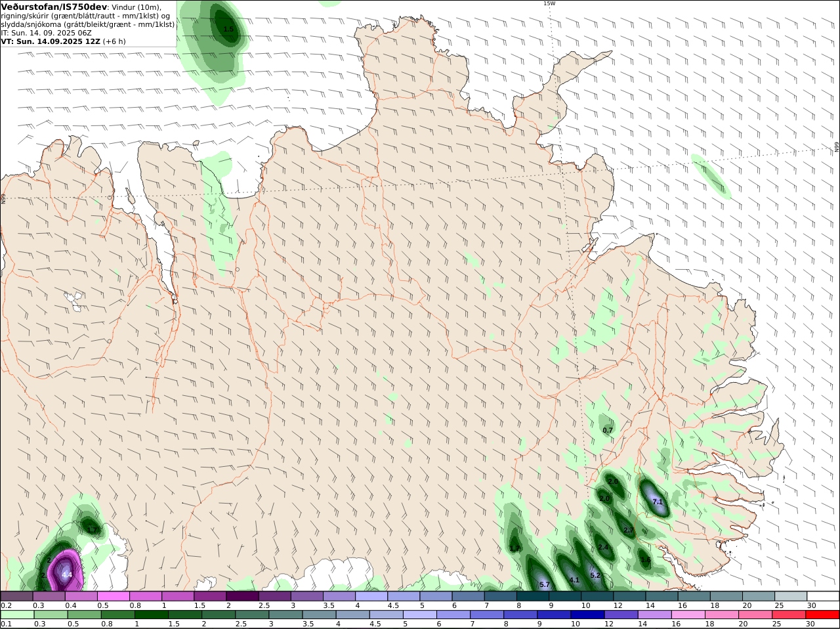This screenshot has width=840, height=629.
Task: Click the 1.6 precipitation value label
Action: pyautogui.click(x=646, y=560)
